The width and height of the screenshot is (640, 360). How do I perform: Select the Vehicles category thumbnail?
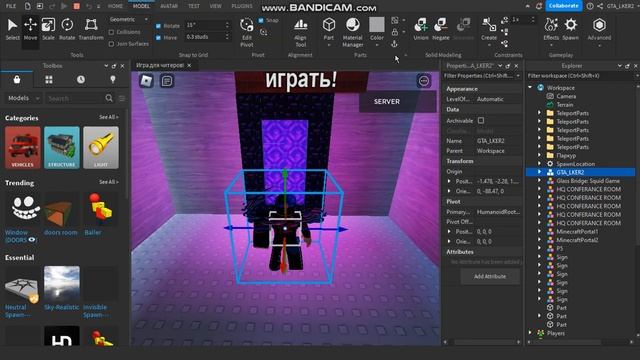pyautogui.click(x=23, y=147)
